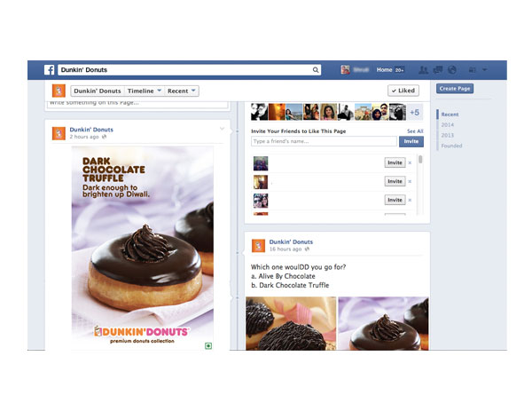This screenshot has width=532, height=411.
Task: Click Invite for the third listed friend
Action: [395, 200]
